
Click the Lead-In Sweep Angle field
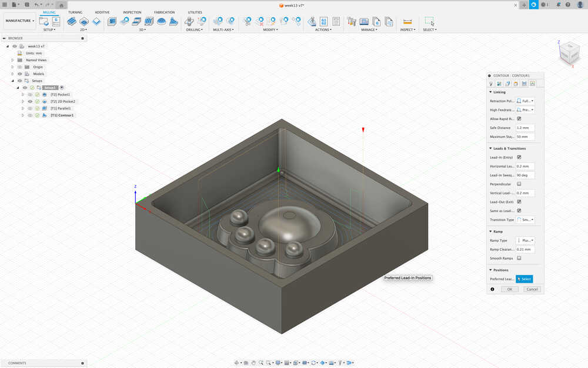tap(525, 175)
